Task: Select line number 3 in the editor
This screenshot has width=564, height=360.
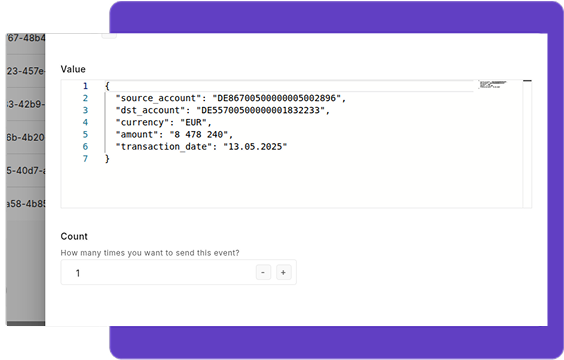Action: (85, 110)
